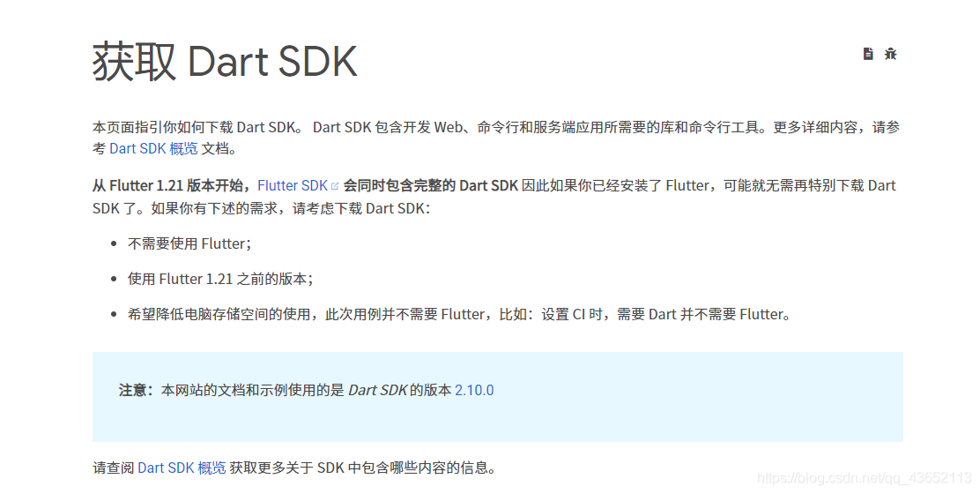This screenshot has height=494, width=980.
Task: Open Dart SDK 概览 link after 请查阅
Action: click(x=182, y=468)
